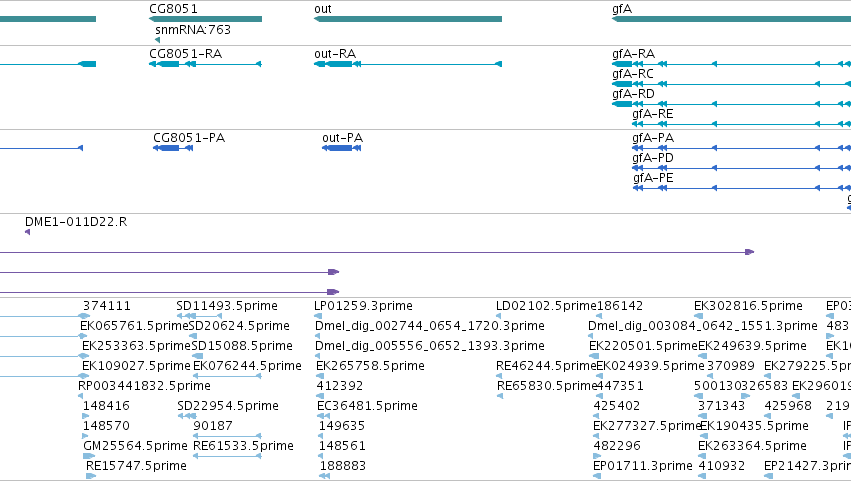Select the snmRNA:763 feature label
The height and width of the screenshot is (481, 851).
(193, 29)
